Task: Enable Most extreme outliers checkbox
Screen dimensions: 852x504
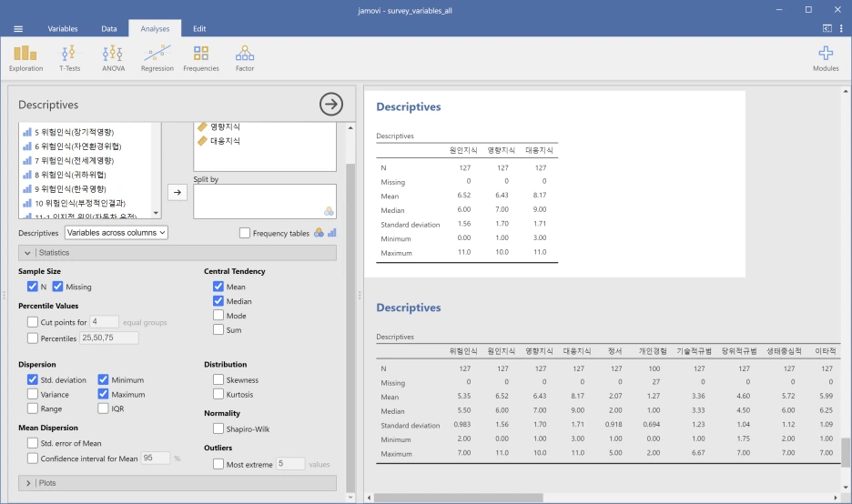Action: (x=218, y=464)
